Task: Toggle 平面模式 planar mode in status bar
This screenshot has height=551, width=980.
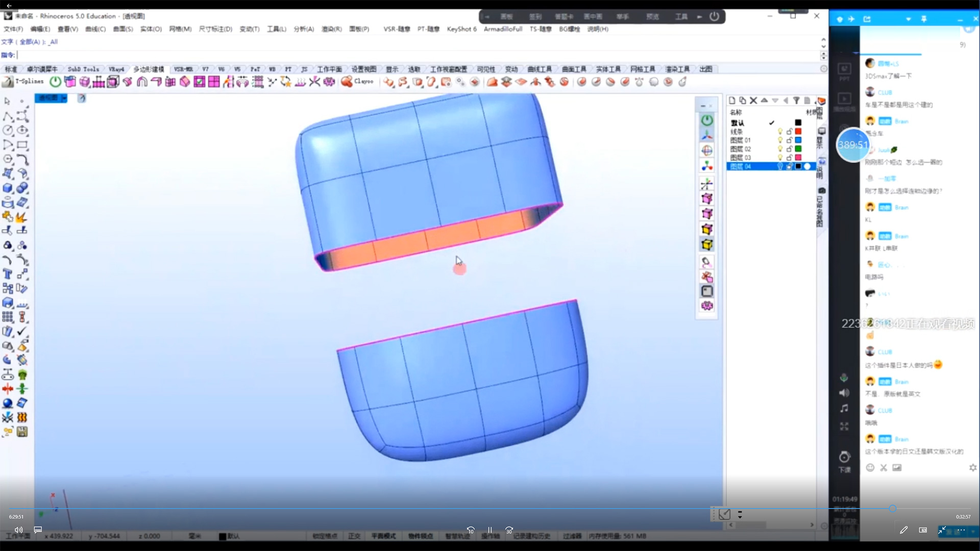Action: [x=383, y=536]
